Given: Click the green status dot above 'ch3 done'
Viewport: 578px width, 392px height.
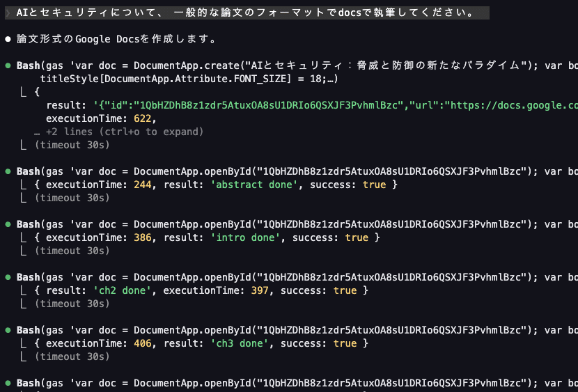Looking at the screenshot, I should coord(8,330).
